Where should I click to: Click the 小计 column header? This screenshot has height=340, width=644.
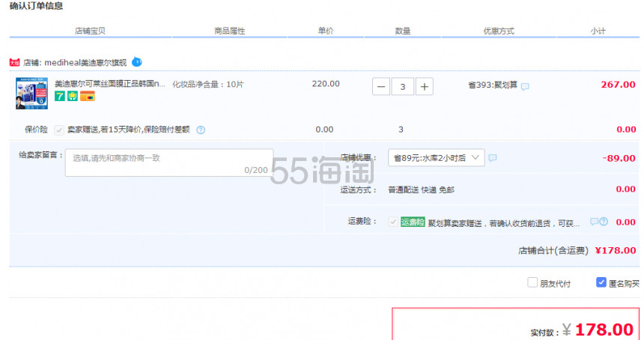(x=598, y=31)
